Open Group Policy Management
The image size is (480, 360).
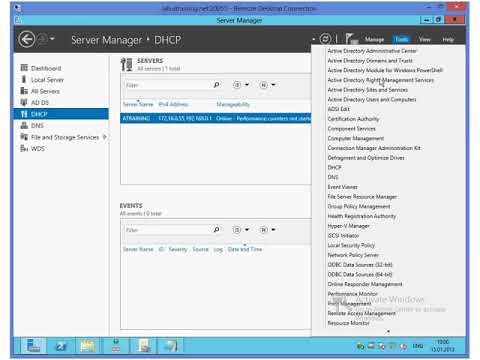pos(359,206)
